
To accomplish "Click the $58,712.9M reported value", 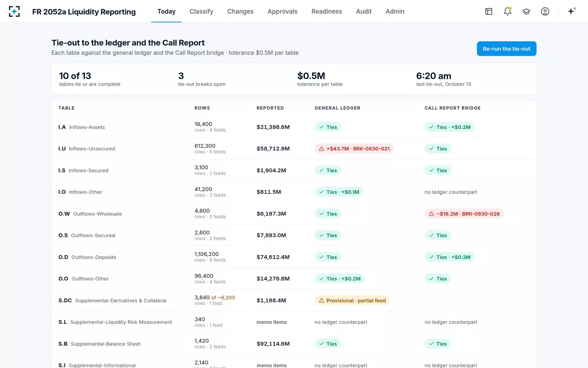I will [273, 149].
